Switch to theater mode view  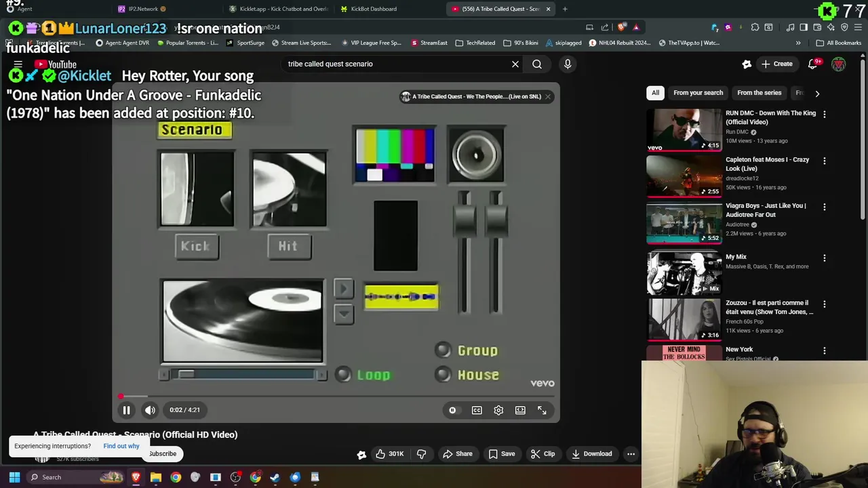tap(520, 410)
